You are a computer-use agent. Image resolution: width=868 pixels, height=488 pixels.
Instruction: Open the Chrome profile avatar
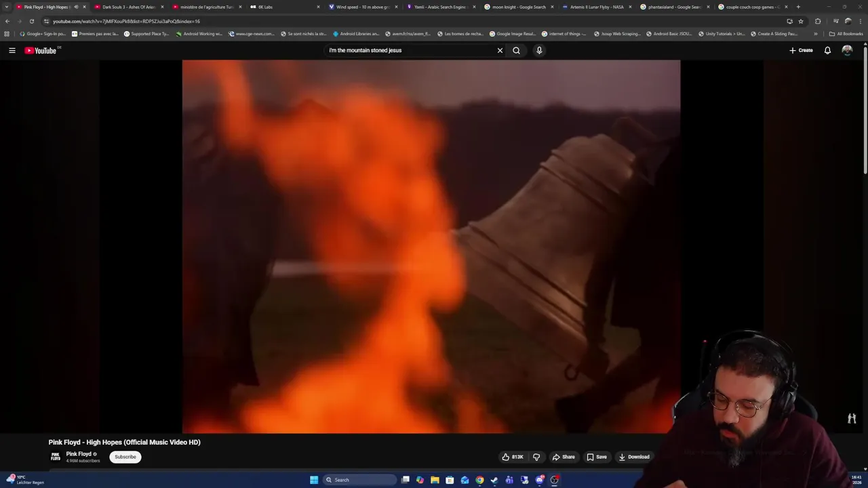(848, 21)
